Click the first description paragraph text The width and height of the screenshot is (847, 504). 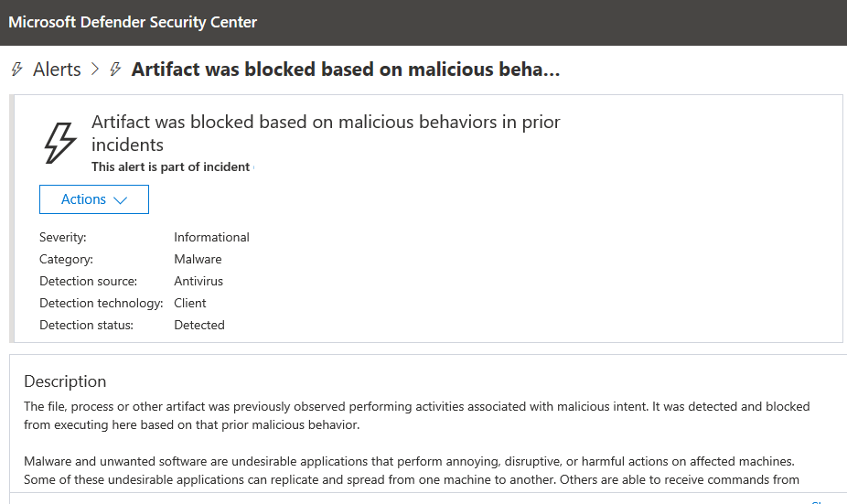coord(416,414)
